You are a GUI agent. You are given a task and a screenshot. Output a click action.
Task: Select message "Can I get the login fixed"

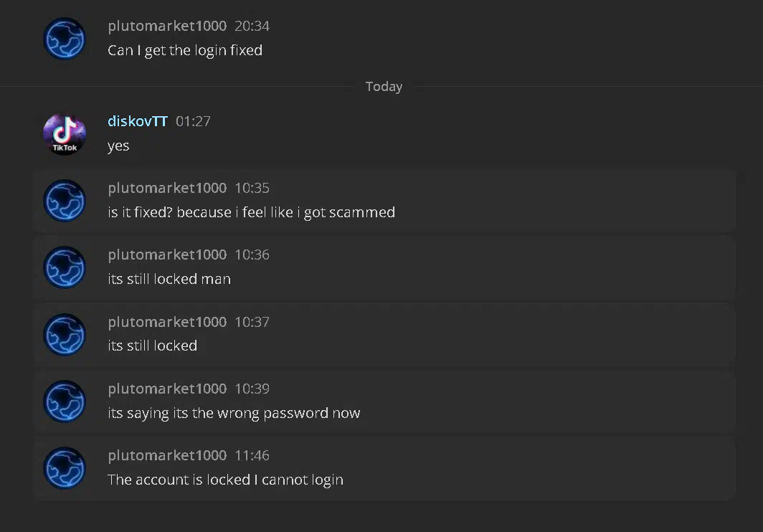(185, 50)
